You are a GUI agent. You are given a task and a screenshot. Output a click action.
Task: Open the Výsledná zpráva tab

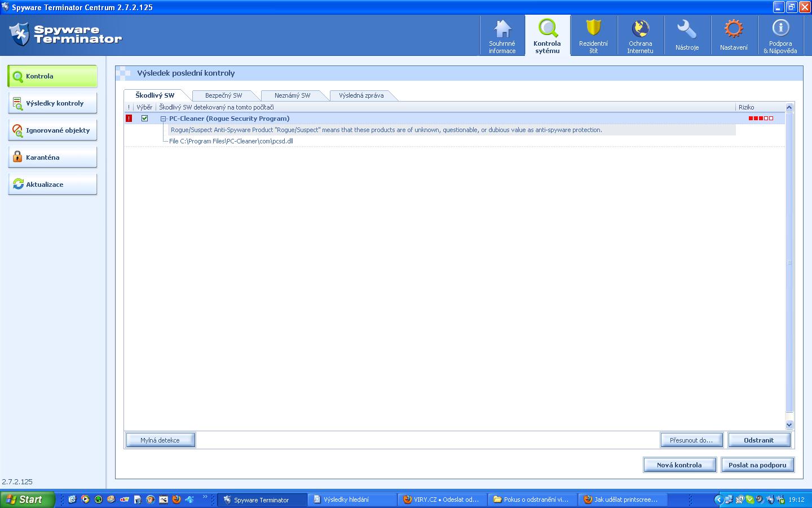pos(361,95)
